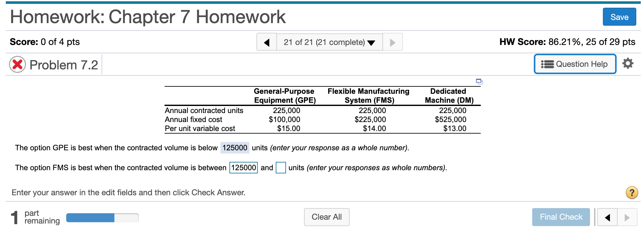
Task: Open the yellow question mark help icon
Action: (x=631, y=192)
